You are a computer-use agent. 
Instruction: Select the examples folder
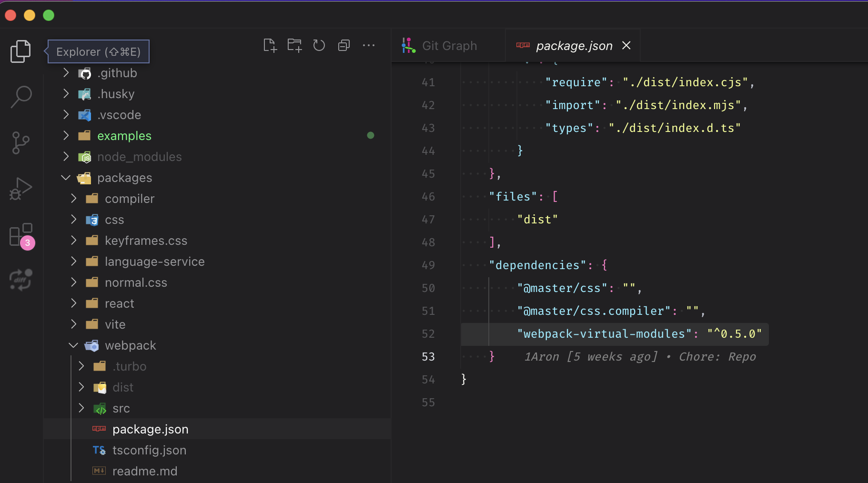(x=124, y=135)
